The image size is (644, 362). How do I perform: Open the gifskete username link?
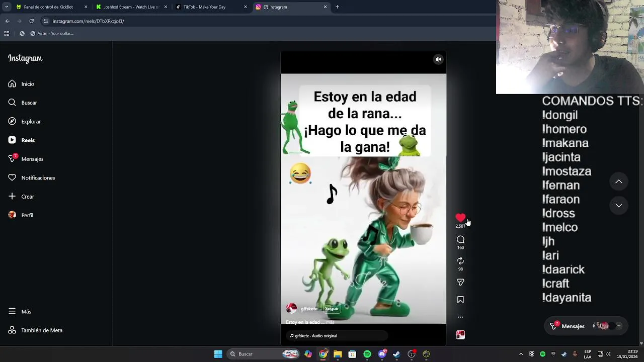click(309, 309)
